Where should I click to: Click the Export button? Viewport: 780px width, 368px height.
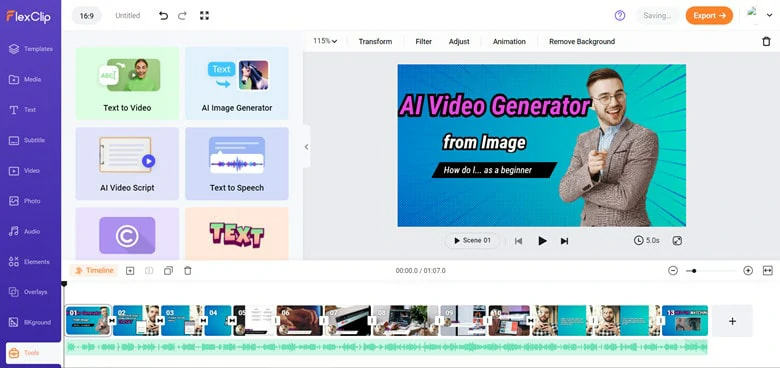[x=709, y=15]
